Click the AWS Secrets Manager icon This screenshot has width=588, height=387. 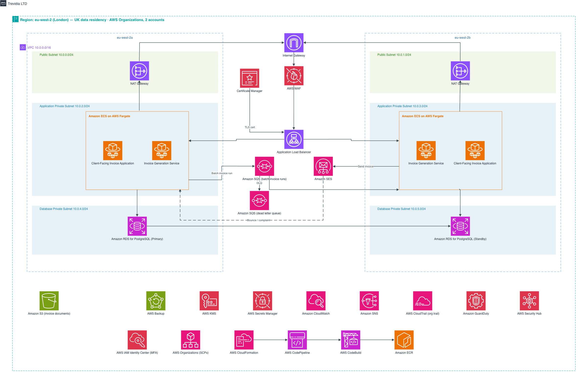(262, 301)
